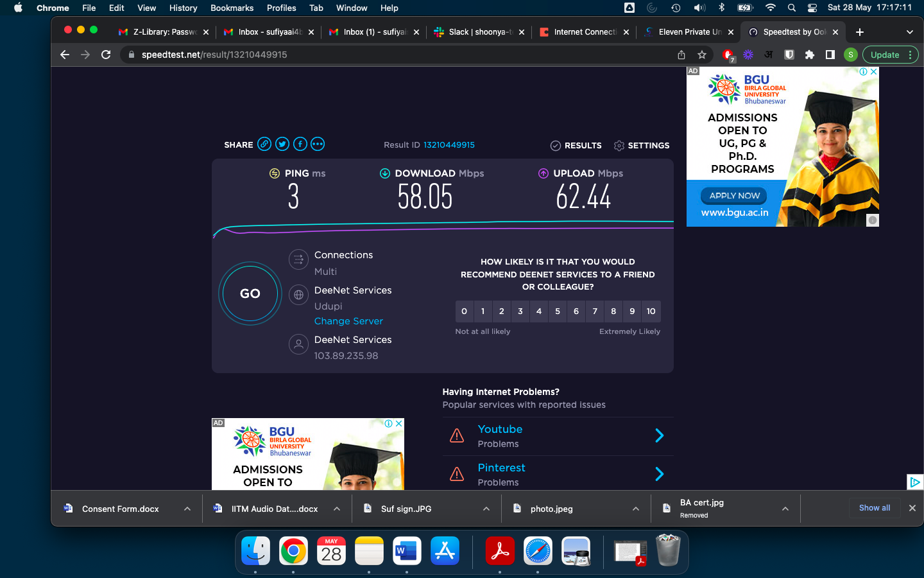Viewport: 924px width, 578px height.
Task: Click APPLY NOW in BGU ad
Action: coord(735,195)
